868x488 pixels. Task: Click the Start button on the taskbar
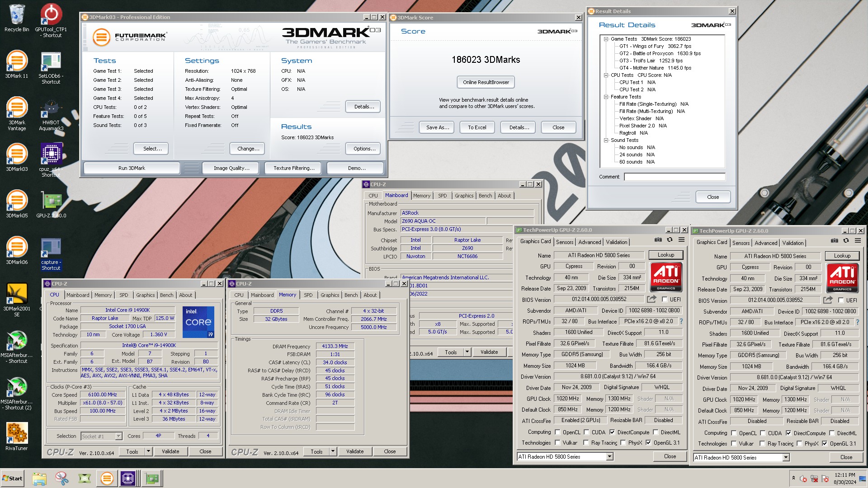(13, 479)
